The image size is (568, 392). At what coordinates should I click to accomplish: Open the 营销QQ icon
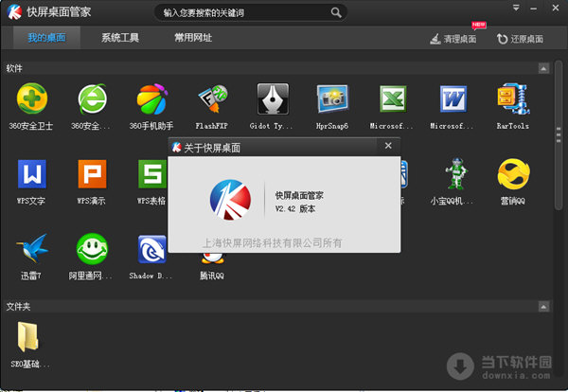click(513, 174)
